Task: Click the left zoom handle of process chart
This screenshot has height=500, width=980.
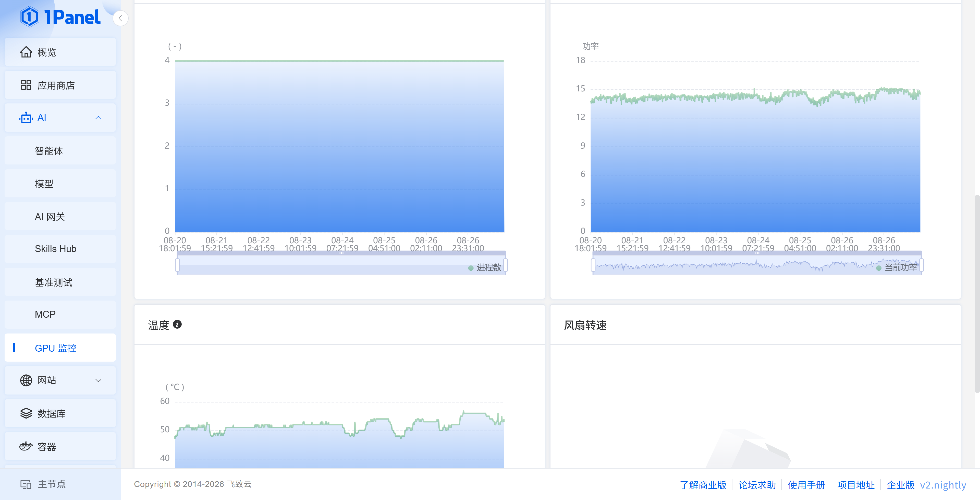Action: 177,265
